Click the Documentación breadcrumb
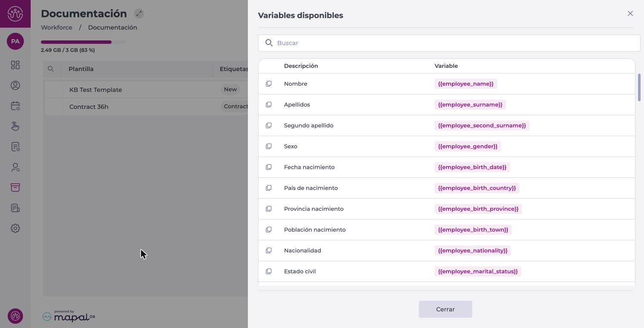 tap(112, 27)
